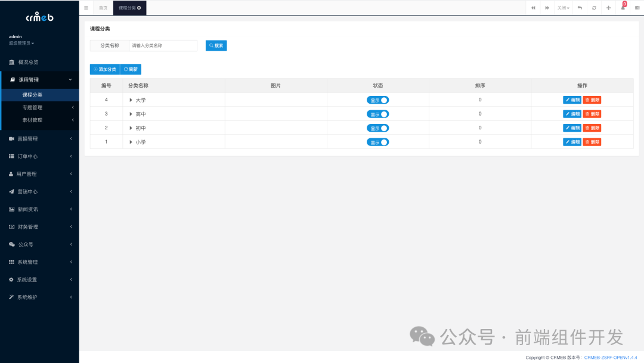Click the top-right settings panel icon
This screenshot has width=644, height=363.
tap(637, 8)
